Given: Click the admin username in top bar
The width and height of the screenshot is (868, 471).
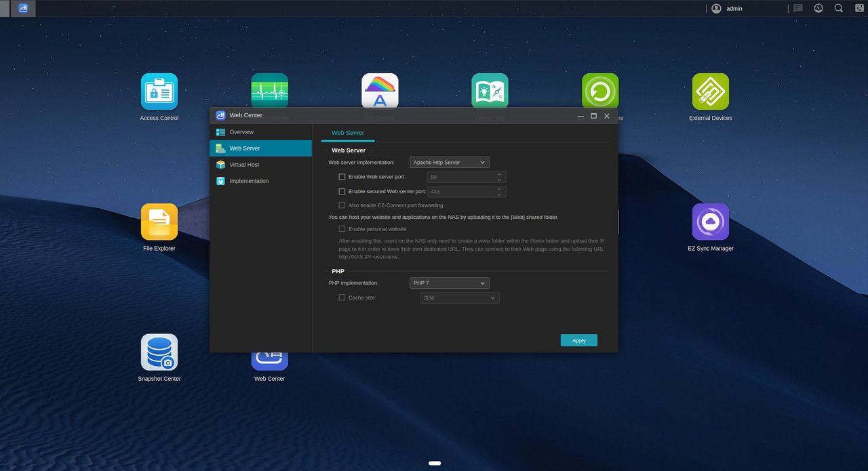Looking at the screenshot, I should click(734, 9).
